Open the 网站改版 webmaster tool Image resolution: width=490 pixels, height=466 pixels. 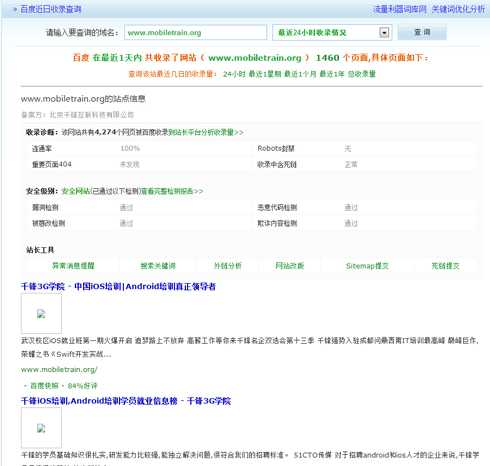point(290,266)
